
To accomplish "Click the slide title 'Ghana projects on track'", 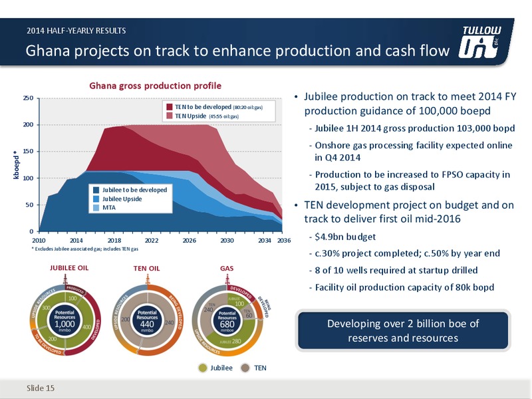I will point(237,51).
